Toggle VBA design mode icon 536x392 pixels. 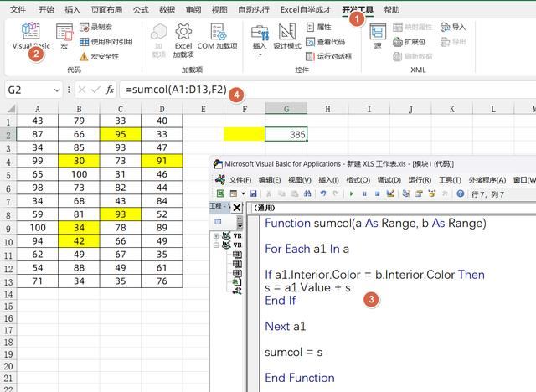(x=390, y=193)
